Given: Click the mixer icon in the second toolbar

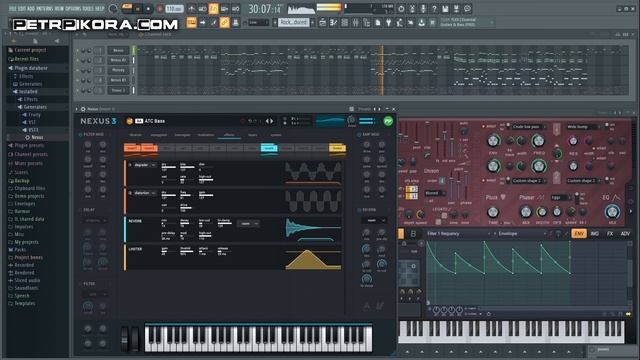Looking at the screenshot, I should [356, 23].
